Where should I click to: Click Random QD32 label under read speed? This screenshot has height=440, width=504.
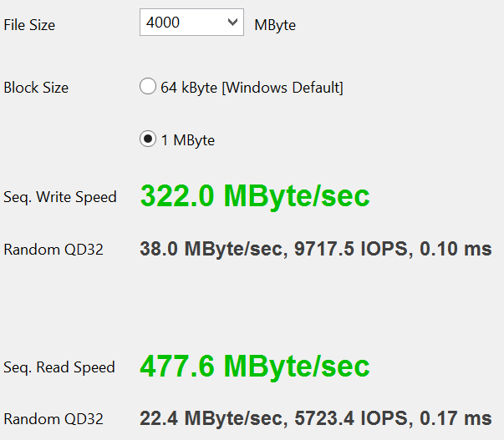53,419
